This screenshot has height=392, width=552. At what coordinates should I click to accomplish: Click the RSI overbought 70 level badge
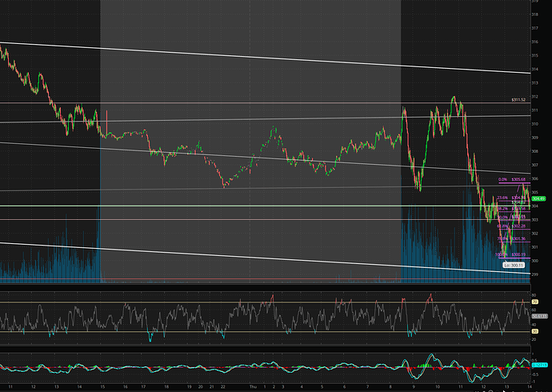click(x=534, y=302)
